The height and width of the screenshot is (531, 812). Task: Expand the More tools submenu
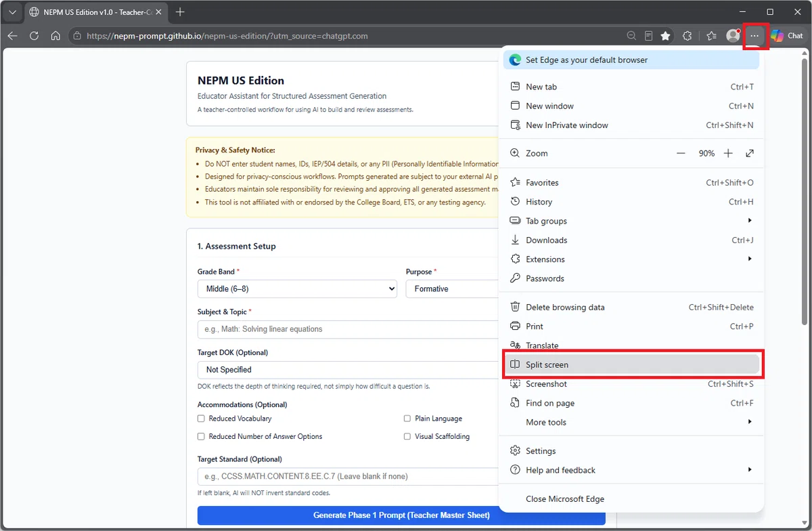(x=631, y=422)
